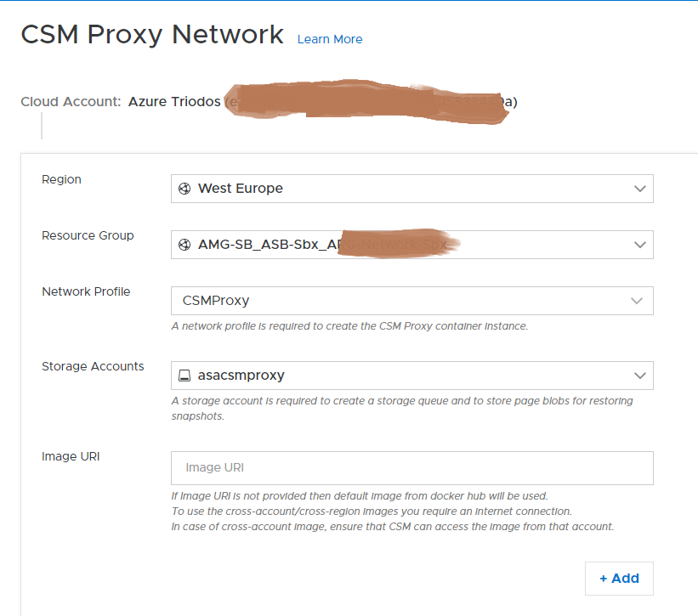Click the globe icon in the Region field
The image size is (698, 616).
pyautogui.click(x=184, y=188)
